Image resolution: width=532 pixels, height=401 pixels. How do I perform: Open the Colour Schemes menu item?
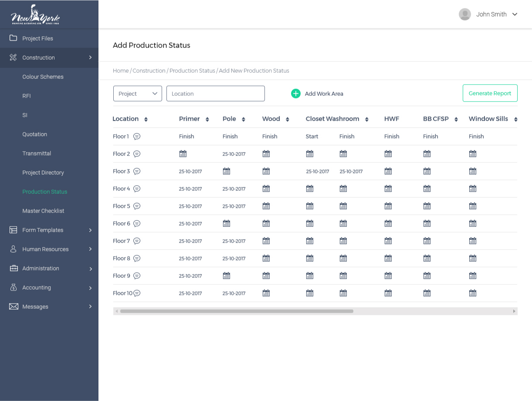coord(43,77)
